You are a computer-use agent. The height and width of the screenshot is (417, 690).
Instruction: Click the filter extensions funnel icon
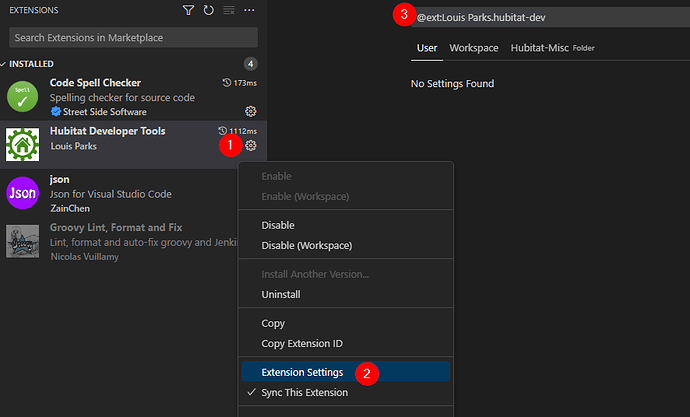click(x=188, y=10)
